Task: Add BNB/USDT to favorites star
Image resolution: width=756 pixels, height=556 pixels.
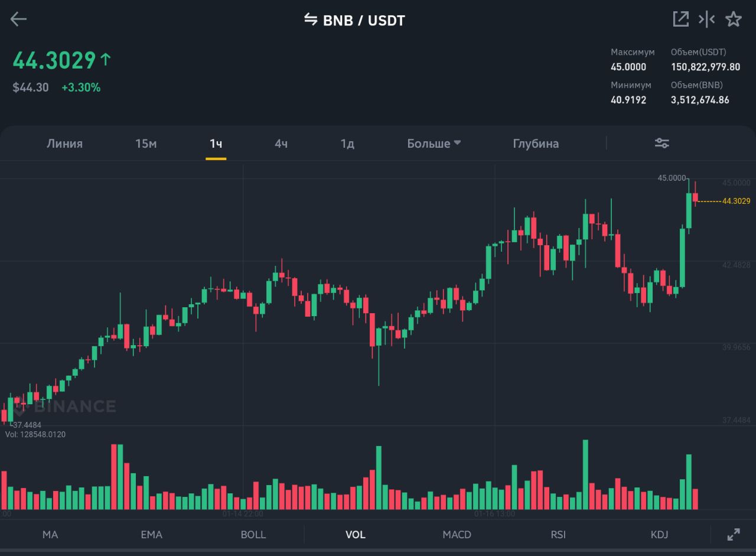Action: 734,19
